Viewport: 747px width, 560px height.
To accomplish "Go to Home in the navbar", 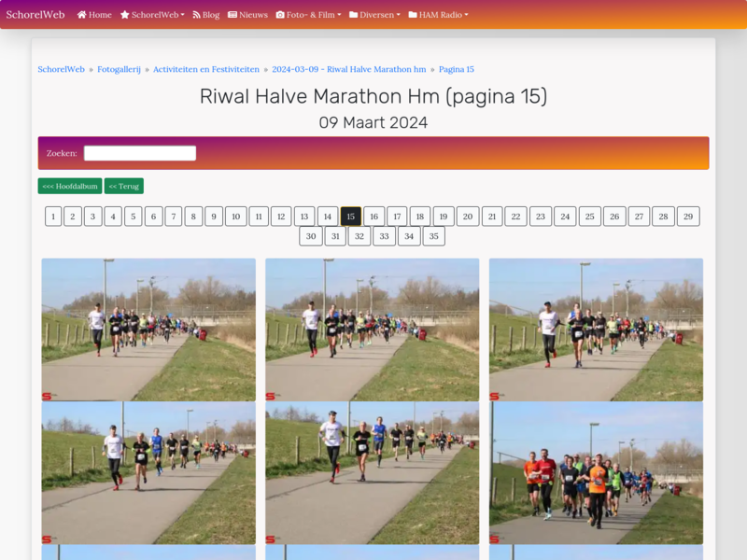I will point(94,15).
